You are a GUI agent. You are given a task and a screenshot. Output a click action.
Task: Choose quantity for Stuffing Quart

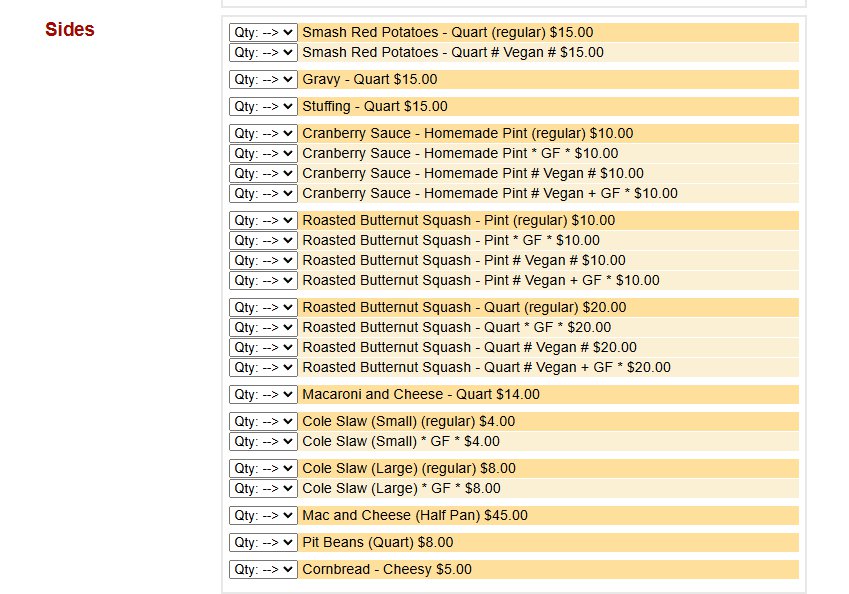pos(263,106)
